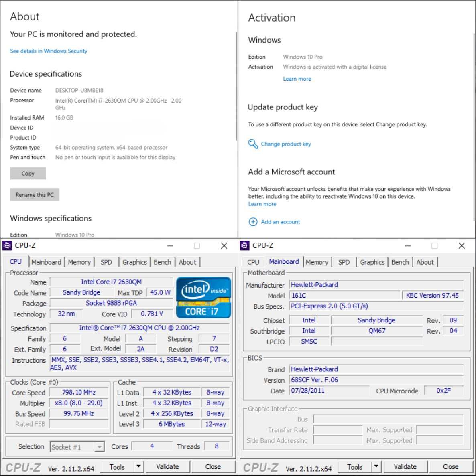Click the Name field Intel Core i7 2630QM
The width and height of the screenshot is (476, 476).
[x=112, y=282]
